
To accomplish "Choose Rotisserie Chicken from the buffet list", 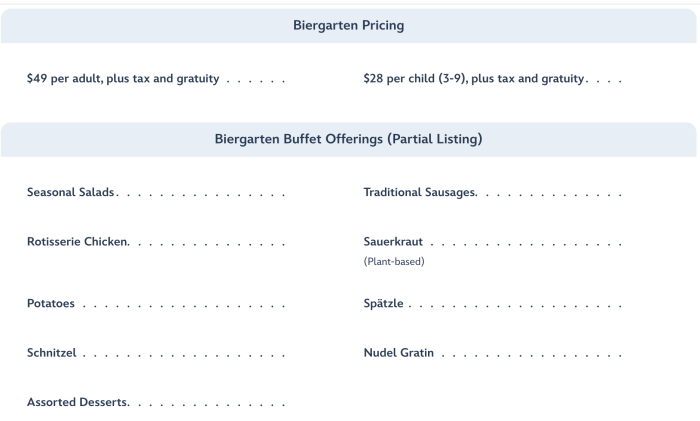I will tap(78, 242).
